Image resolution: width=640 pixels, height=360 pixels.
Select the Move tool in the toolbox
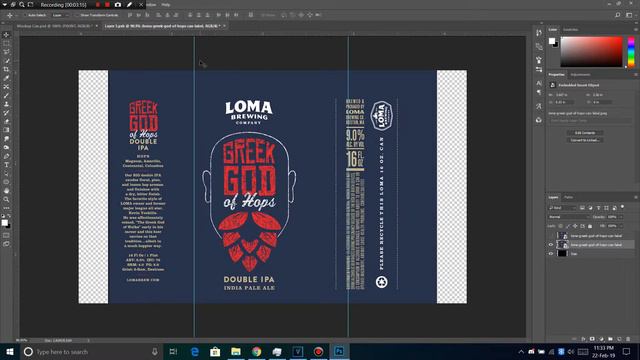(x=6, y=35)
